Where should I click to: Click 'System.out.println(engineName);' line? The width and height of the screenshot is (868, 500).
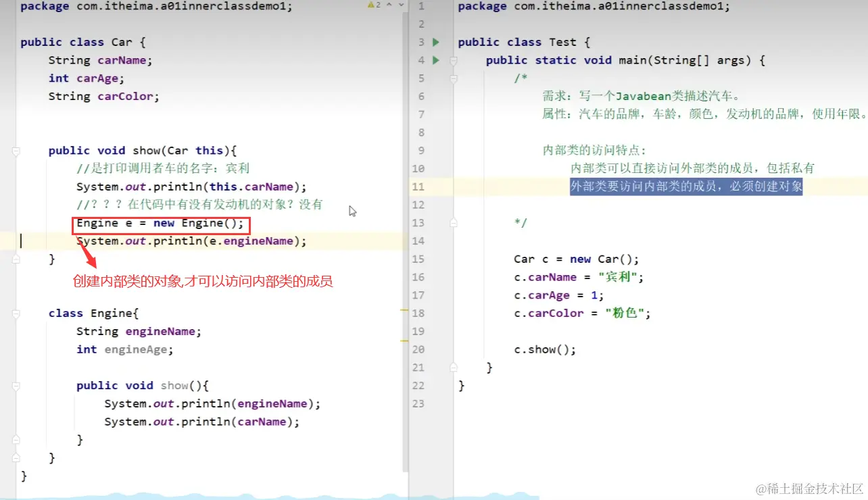[x=212, y=404]
